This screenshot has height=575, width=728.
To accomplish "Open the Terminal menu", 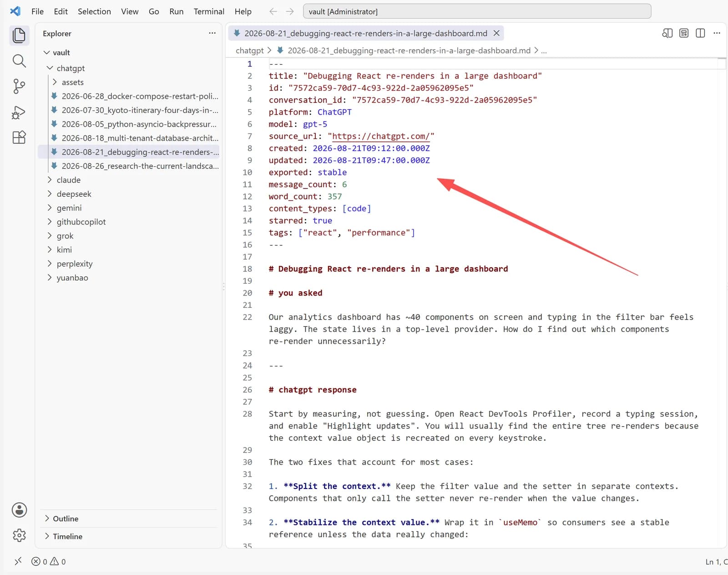I will tap(209, 11).
